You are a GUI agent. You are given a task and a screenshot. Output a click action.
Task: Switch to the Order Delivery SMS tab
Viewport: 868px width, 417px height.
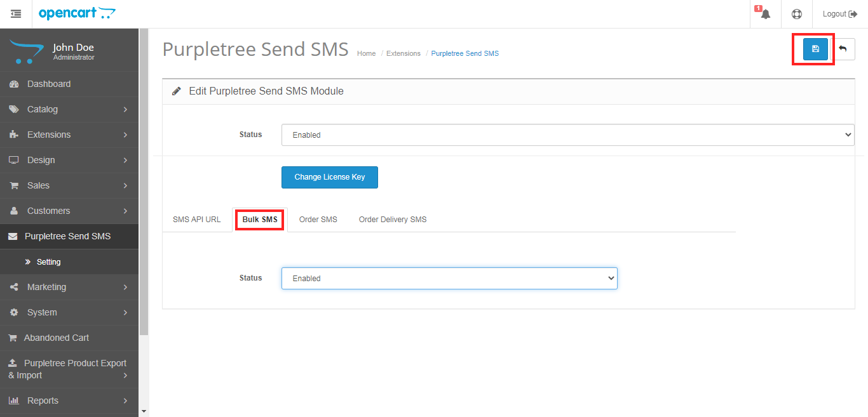[393, 220]
